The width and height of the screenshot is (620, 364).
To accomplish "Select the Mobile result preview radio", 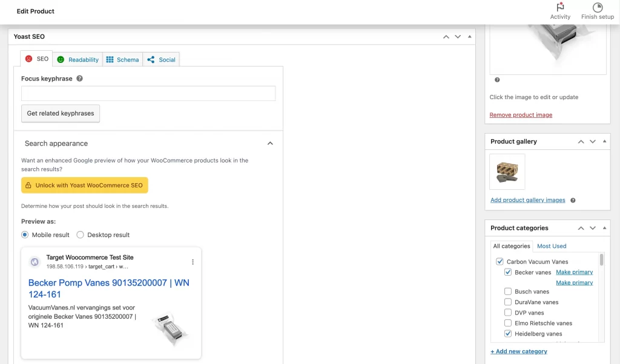I will tap(25, 235).
